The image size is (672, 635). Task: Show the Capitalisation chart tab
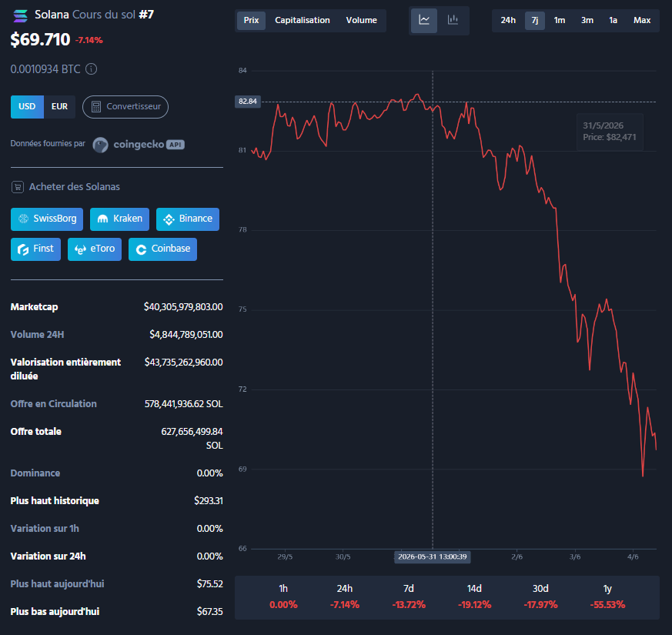(303, 20)
